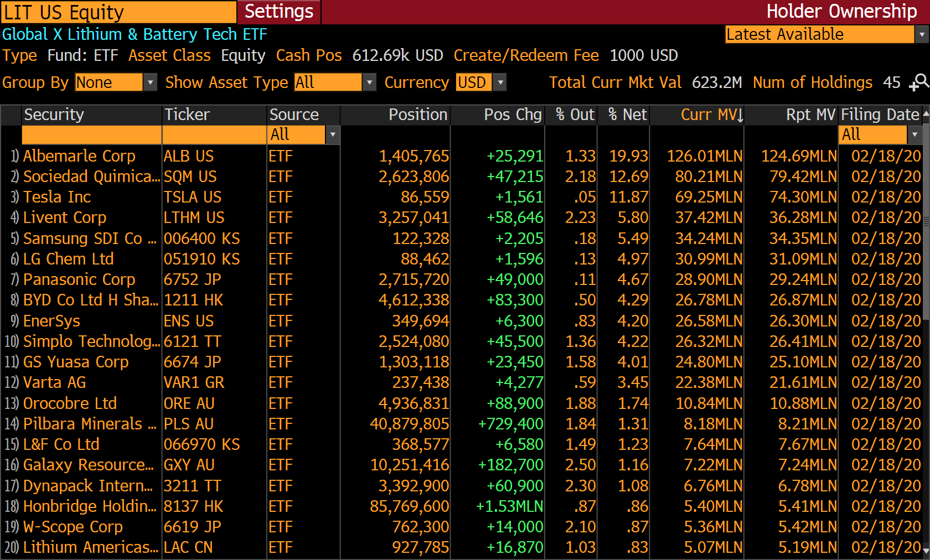
Task: Click the VAR1 GR ticker cell
Action: [x=194, y=382]
